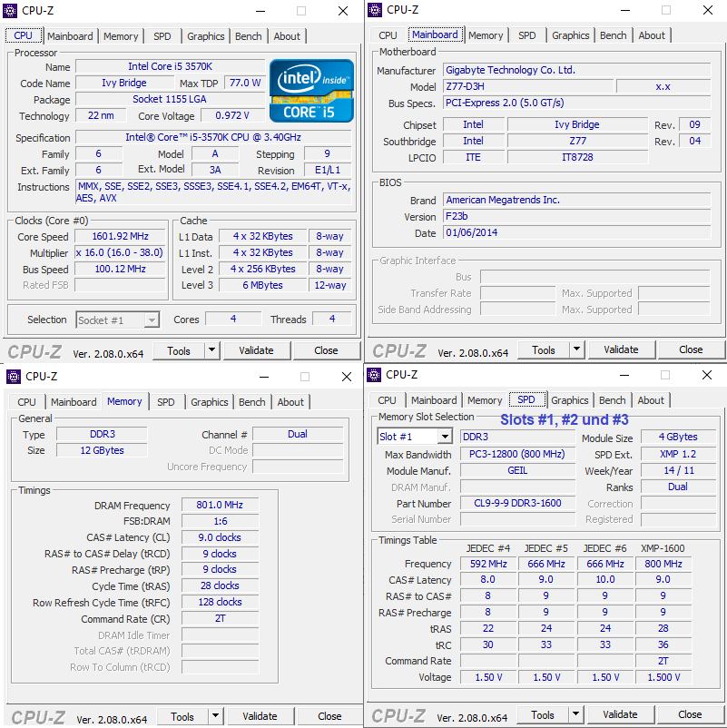Viewport: 727px width, 728px height.
Task: Go to Graphics tab in SPD window
Action: 570,400
